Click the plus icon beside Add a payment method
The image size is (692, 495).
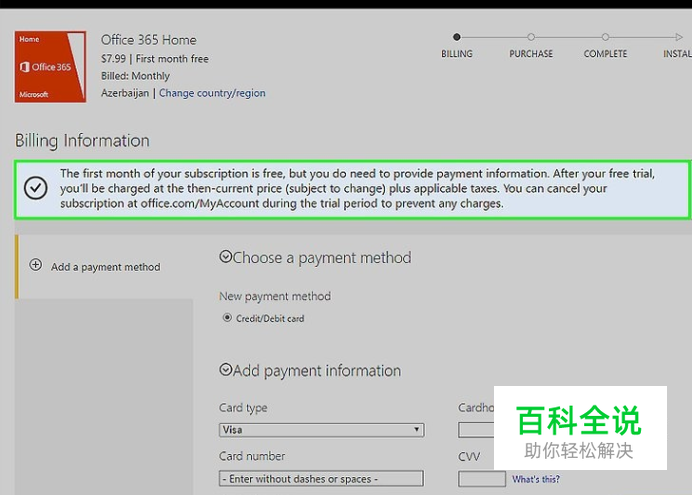pyautogui.click(x=36, y=265)
